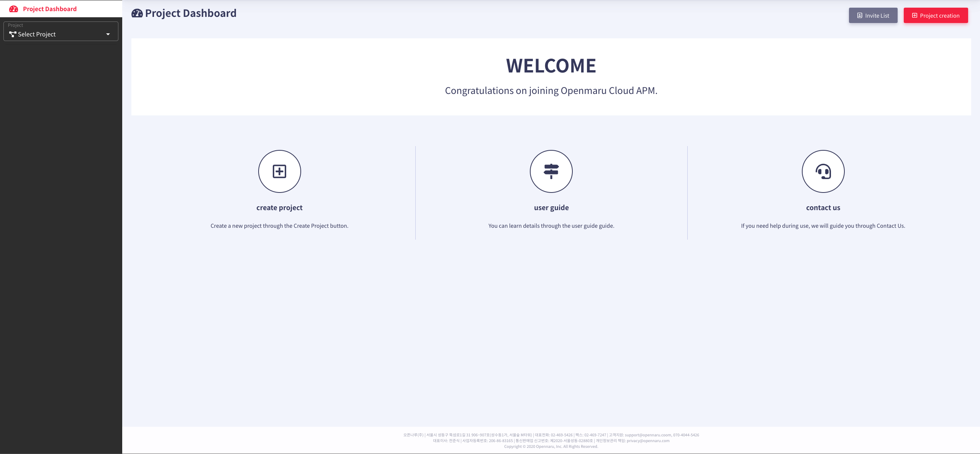Expand project list via dropdown arrow
This screenshot has width=980, height=454.
(108, 35)
